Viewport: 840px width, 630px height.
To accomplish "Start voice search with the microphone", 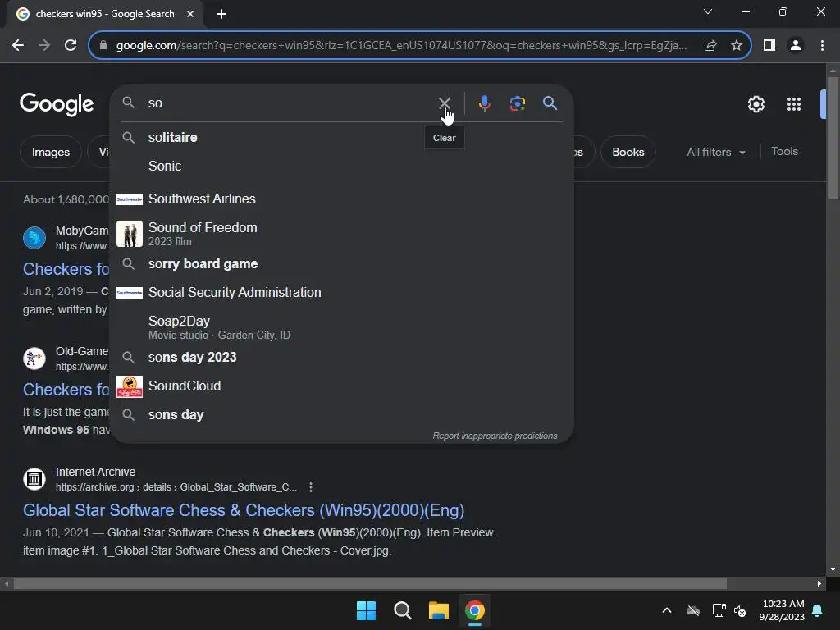I will [484, 103].
